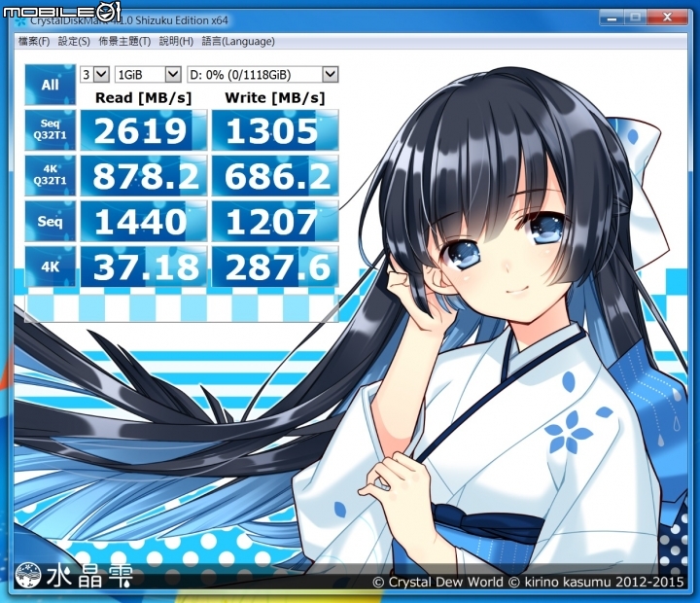
Task: Open the 說明(H) menu
Action: [176, 42]
